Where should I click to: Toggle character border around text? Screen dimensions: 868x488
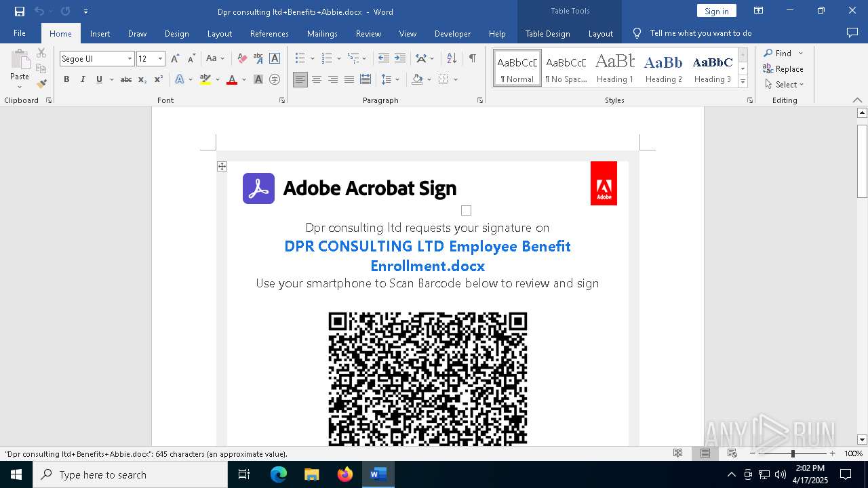(275, 59)
